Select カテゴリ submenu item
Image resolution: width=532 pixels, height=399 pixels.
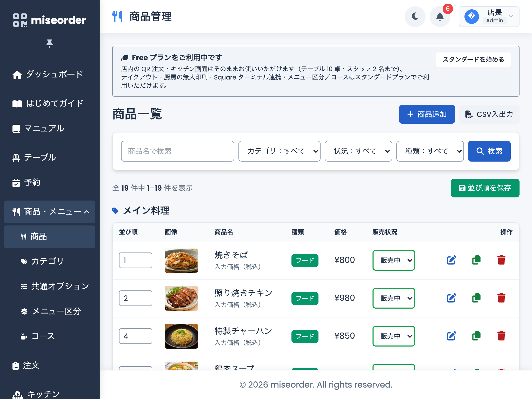point(50,261)
